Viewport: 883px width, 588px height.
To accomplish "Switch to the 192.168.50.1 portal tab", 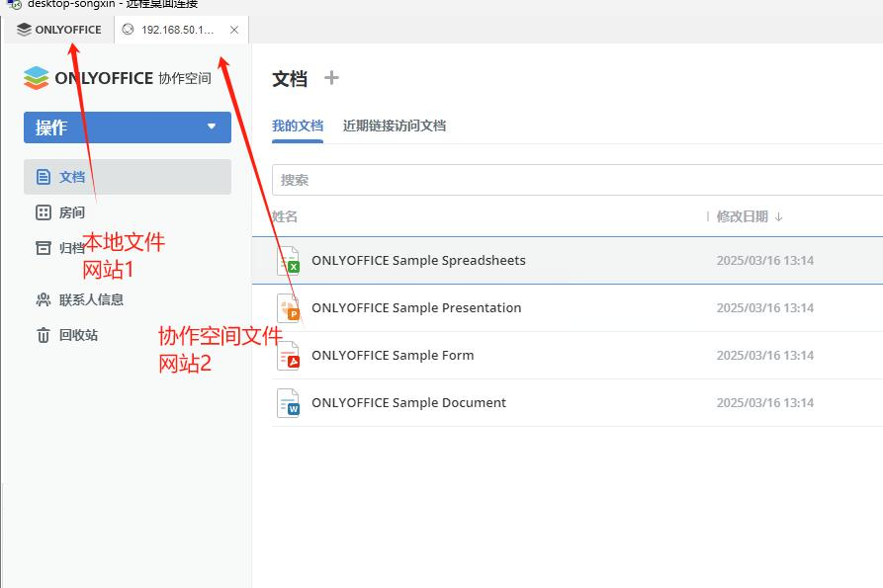I will (x=177, y=30).
